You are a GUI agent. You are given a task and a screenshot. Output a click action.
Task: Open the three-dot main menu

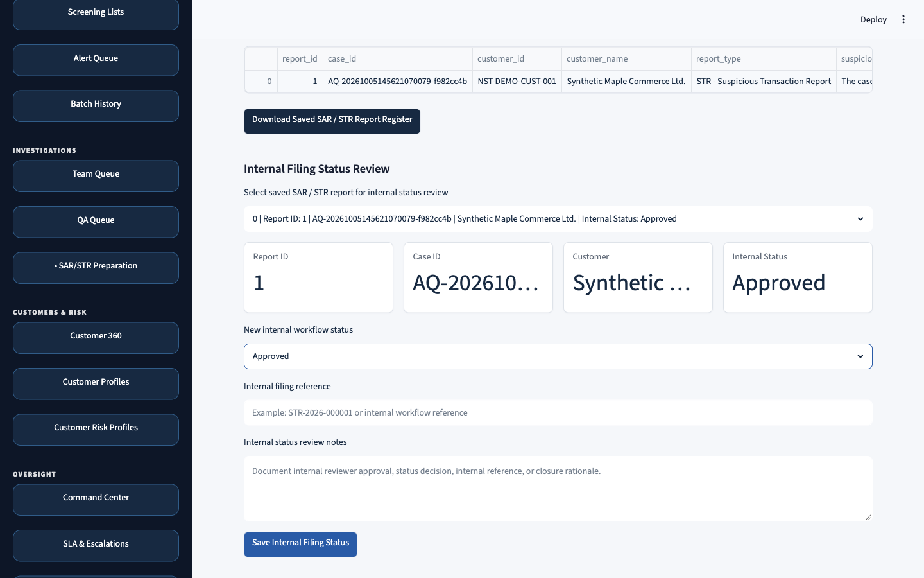(x=903, y=19)
